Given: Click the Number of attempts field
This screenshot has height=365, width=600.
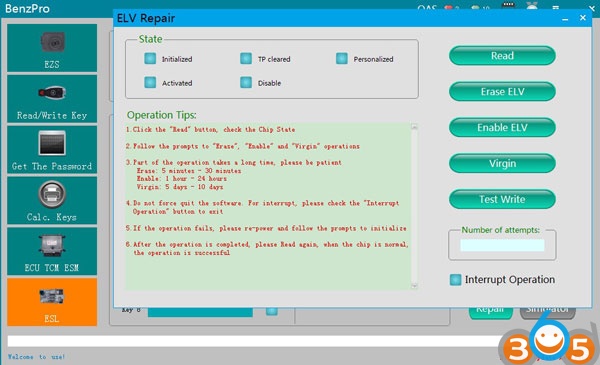Looking at the screenshot, I should point(502,245).
